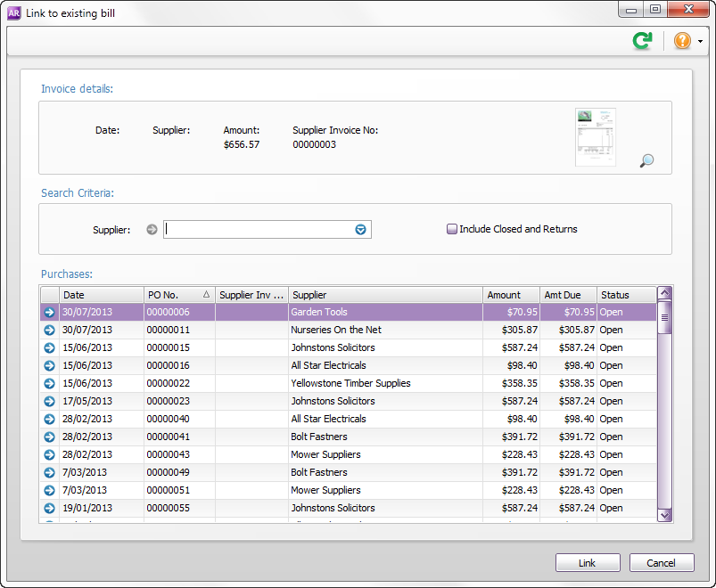Viewport: 716px width, 588px height.
Task: Open the blue arrow for PO 00000011
Action: pyautogui.click(x=50, y=331)
